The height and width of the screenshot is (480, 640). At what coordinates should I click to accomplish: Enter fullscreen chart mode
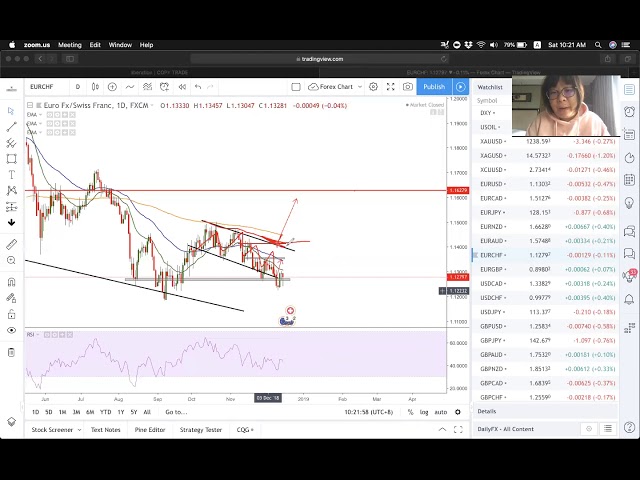390,87
